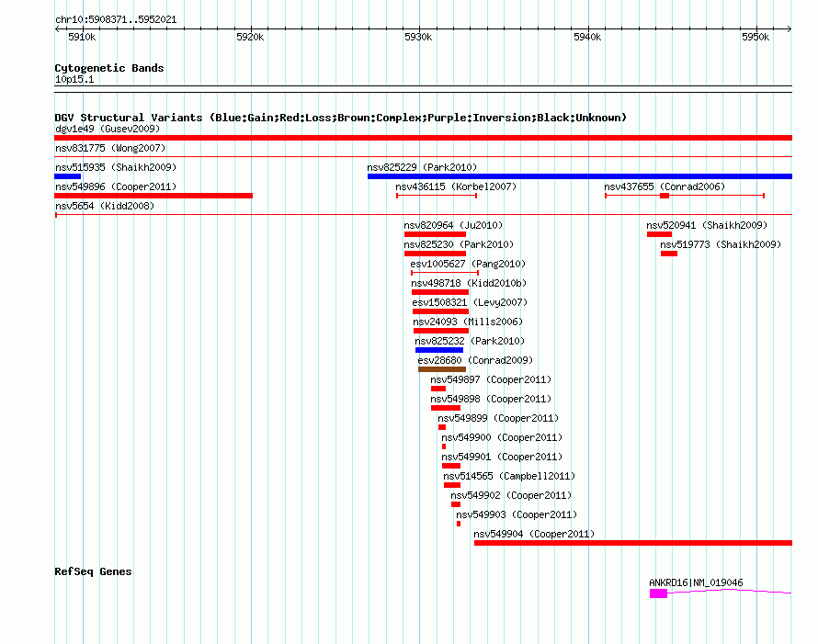This screenshot has height=644, width=818.
Task: Click the thick red dgv1e49 bar
Action: pos(423,138)
